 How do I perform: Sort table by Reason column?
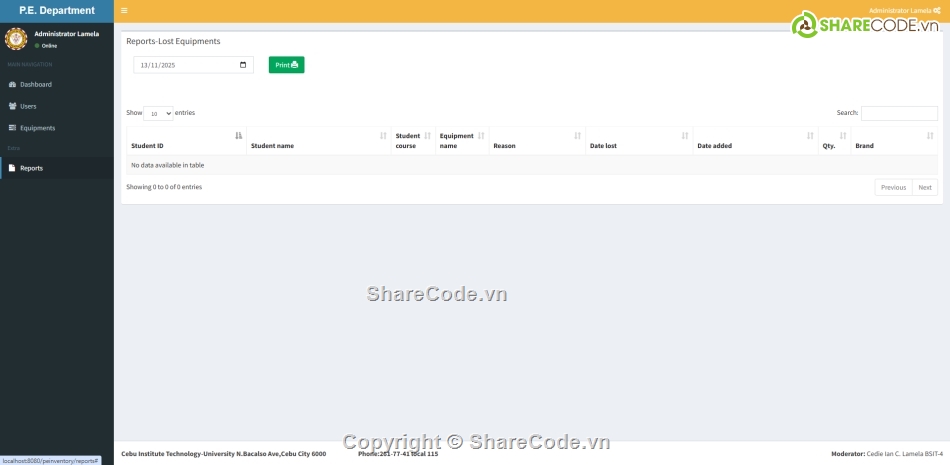click(536, 145)
